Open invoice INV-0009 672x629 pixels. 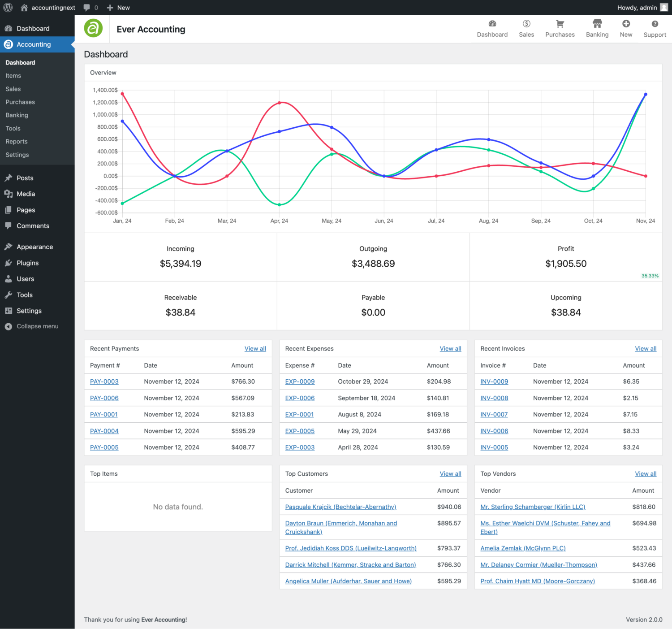(494, 382)
